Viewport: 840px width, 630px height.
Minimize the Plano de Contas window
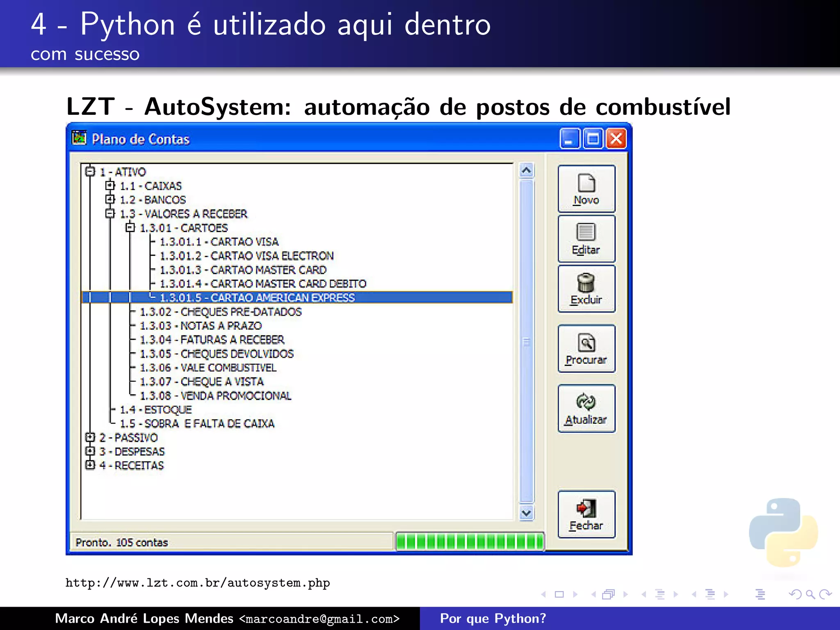click(x=569, y=139)
